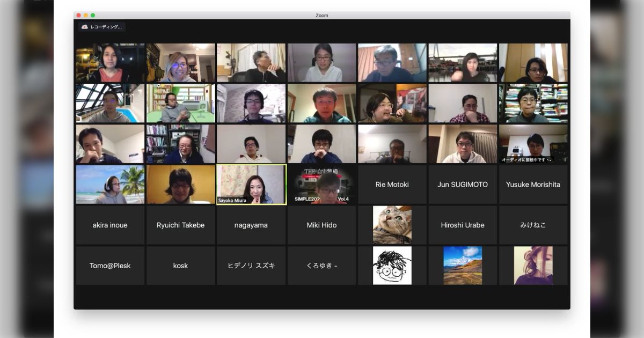Select the tile showing オーディオに接続中です caption

click(x=533, y=143)
